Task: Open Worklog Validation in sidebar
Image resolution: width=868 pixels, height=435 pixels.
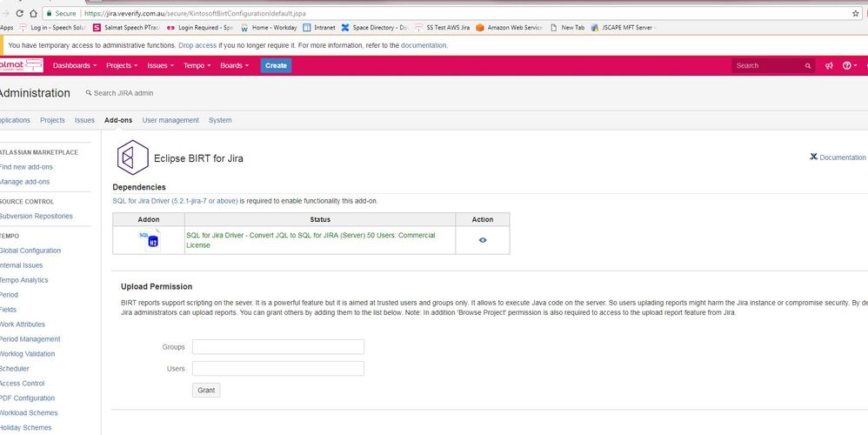Action: (27, 353)
